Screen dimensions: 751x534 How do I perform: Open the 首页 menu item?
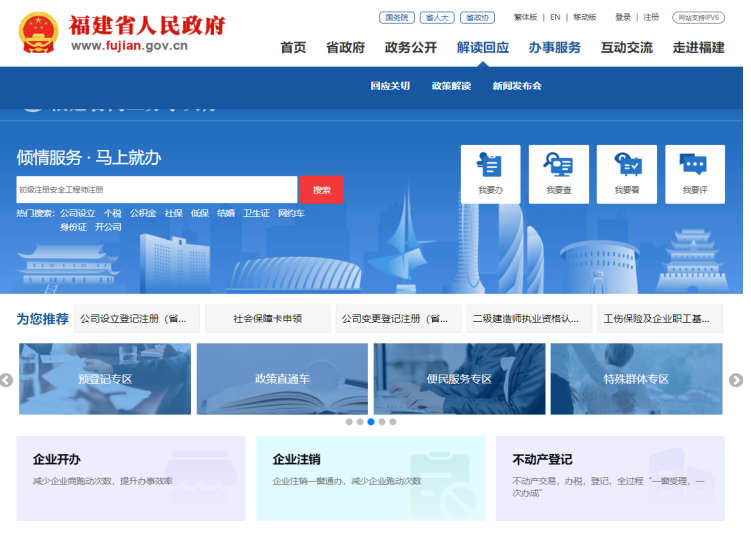[x=293, y=48]
